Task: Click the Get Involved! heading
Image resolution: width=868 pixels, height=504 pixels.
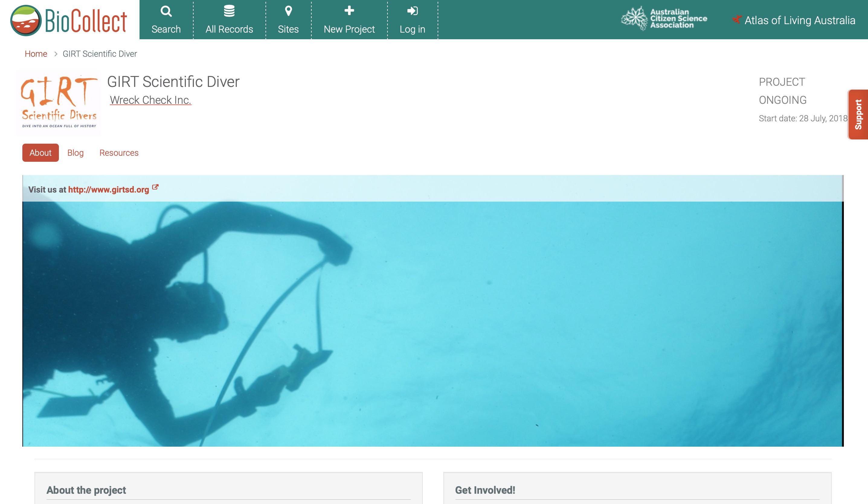Action: pyautogui.click(x=485, y=490)
